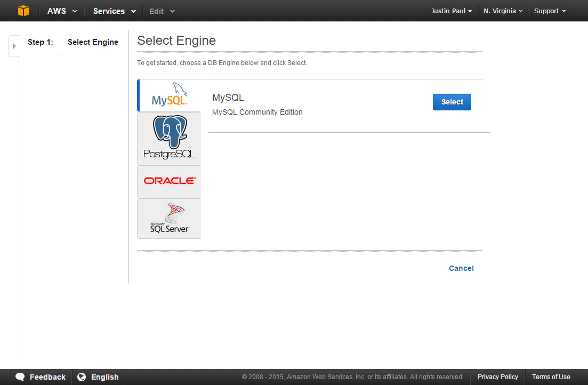This screenshot has width=588, height=385.
Task: Open the Justin Paul account menu
Action: tap(451, 11)
